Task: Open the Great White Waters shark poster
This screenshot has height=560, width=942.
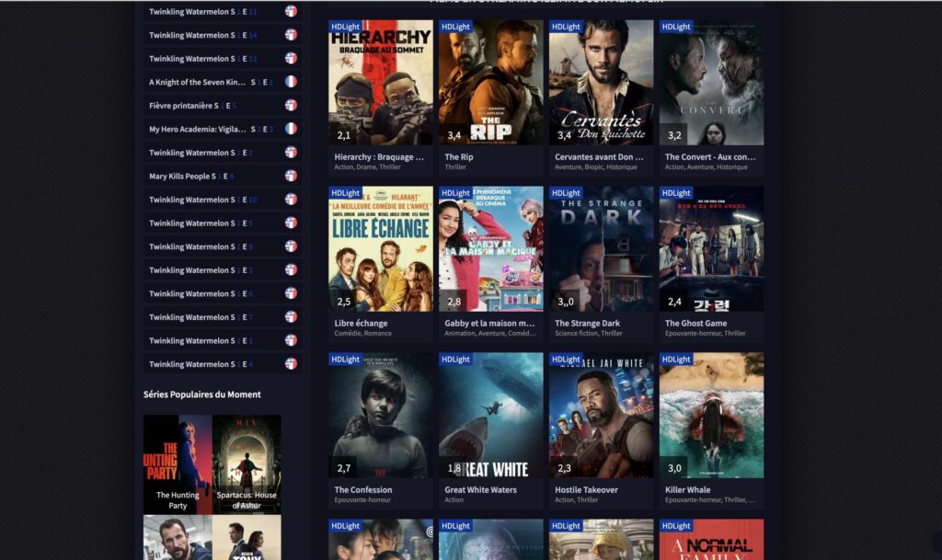Action: (x=491, y=415)
